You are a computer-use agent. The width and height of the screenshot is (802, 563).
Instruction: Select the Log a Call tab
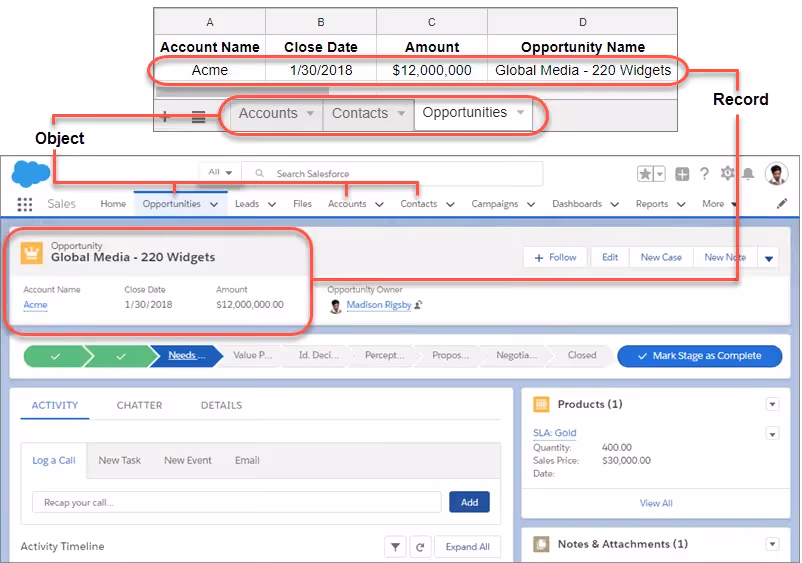point(54,461)
